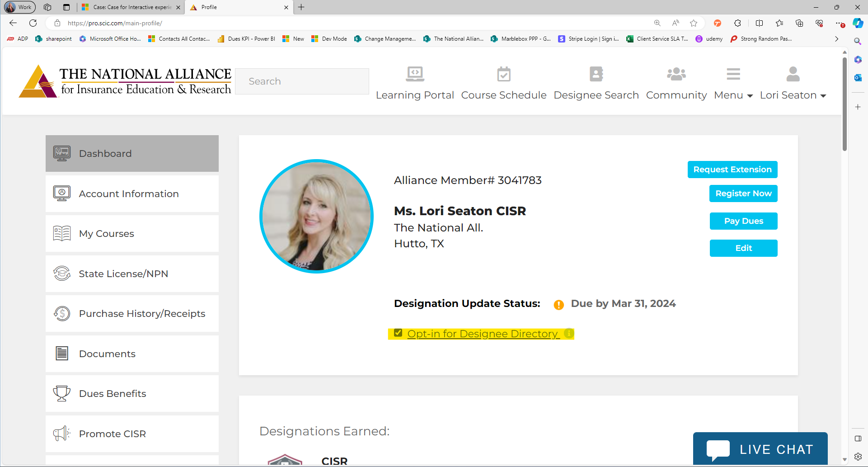Screen dimensions: 868x467
Task: Click the Outlook sidebar icon
Action: click(858, 78)
